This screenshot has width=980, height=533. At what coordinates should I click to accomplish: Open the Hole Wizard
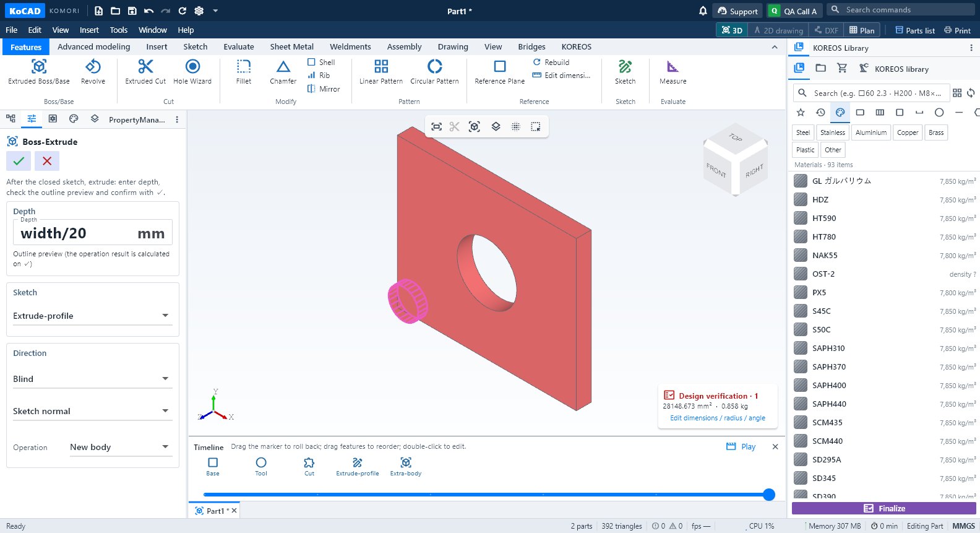pos(192,72)
